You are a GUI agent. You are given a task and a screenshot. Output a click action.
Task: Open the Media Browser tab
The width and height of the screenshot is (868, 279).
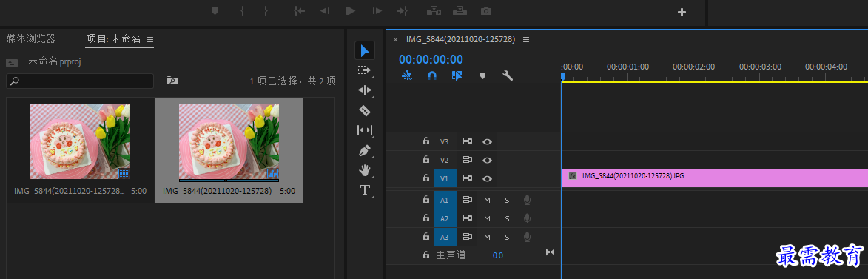coord(31,38)
